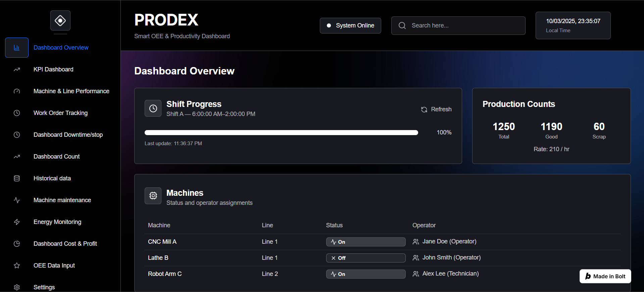Click the lightning bolt icon for Energy Monitoring
The width and height of the screenshot is (644, 292).
pyautogui.click(x=17, y=222)
